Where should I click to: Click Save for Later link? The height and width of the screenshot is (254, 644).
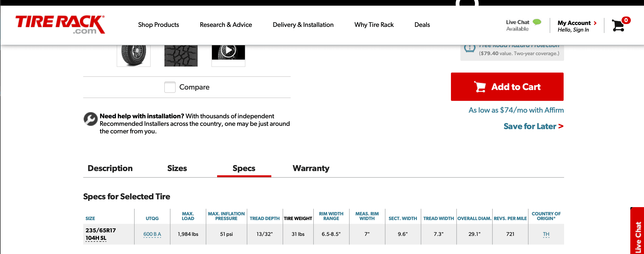(x=533, y=126)
